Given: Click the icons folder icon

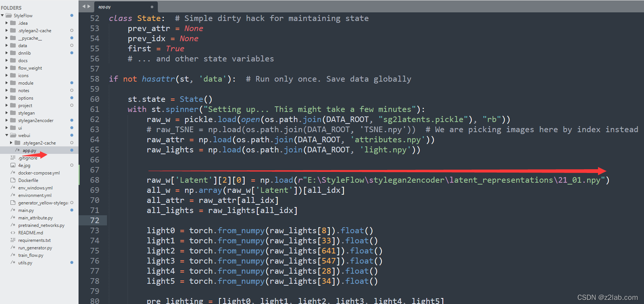Looking at the screenshot, I should [x=13, y=75].
